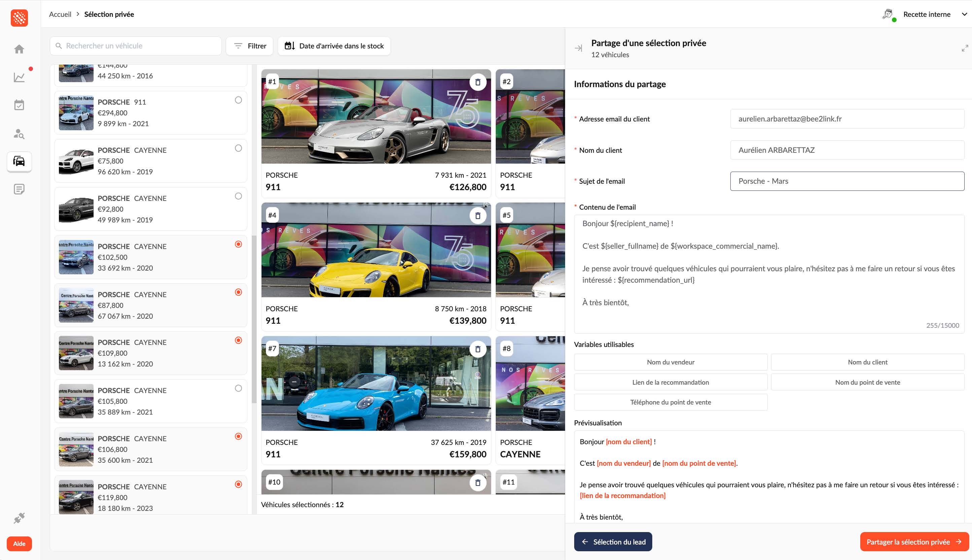Open the home sidebar icon

[19, 49]
